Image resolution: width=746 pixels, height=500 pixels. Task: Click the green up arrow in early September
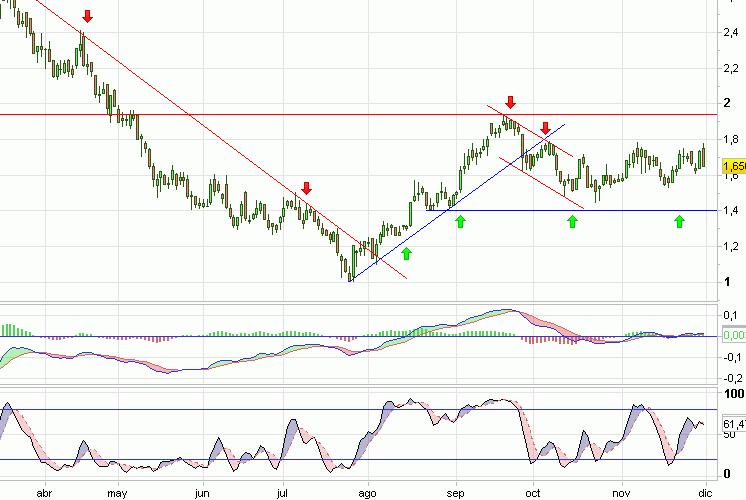pyautogui.click(x=460, y=221)
